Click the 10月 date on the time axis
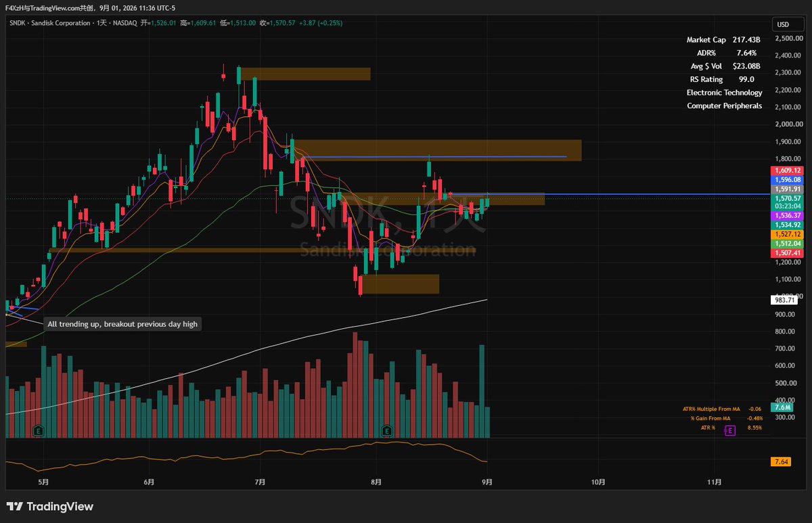 [x=597, y=482]
